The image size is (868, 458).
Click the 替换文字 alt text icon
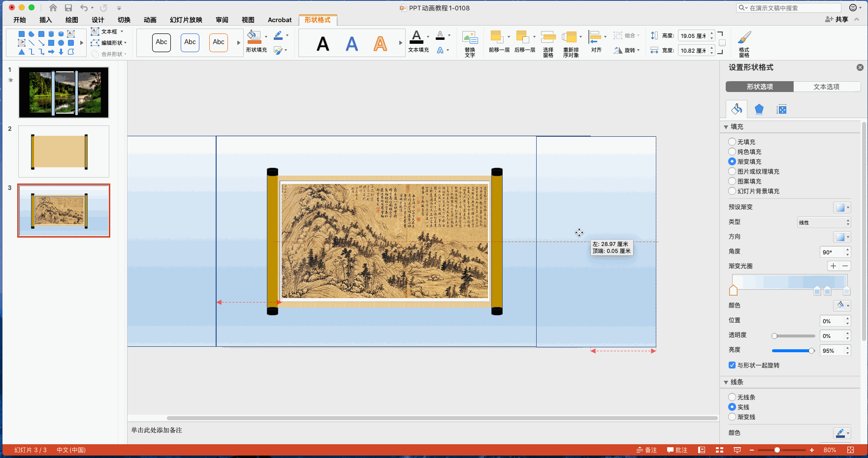coord(470,38)
